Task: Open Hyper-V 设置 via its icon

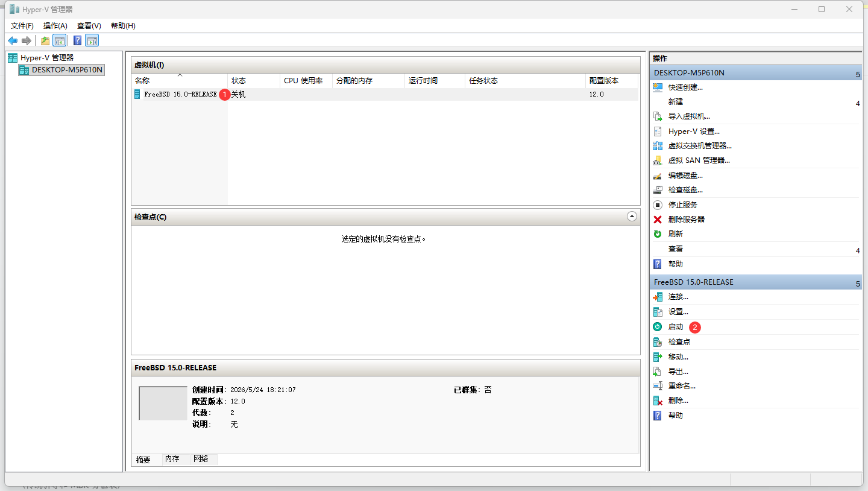Action: (x=658, y=131)
